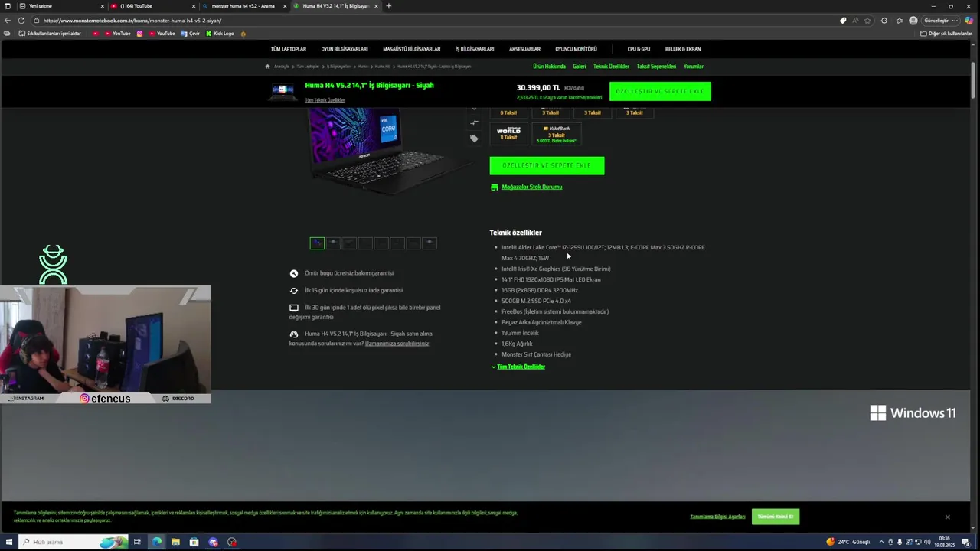The height and width of the screenshot is (551, 980).
Task: Open Microsoft Store from the taskbar
Action: [x=194, y=542]
